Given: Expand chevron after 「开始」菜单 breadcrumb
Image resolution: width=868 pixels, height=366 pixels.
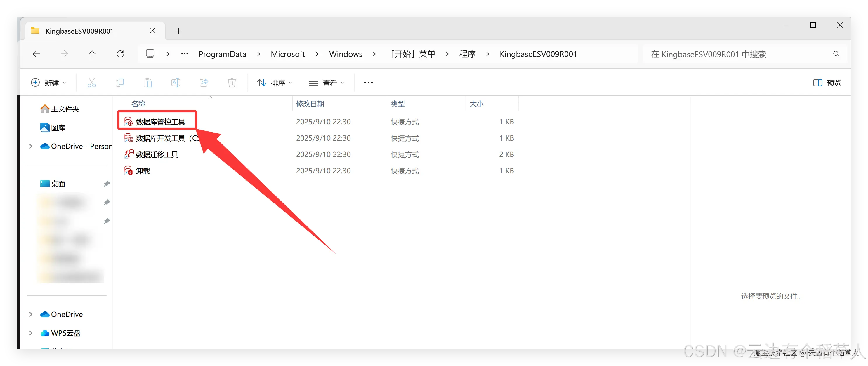Looking at the screenshot, I should coord(447,54).
